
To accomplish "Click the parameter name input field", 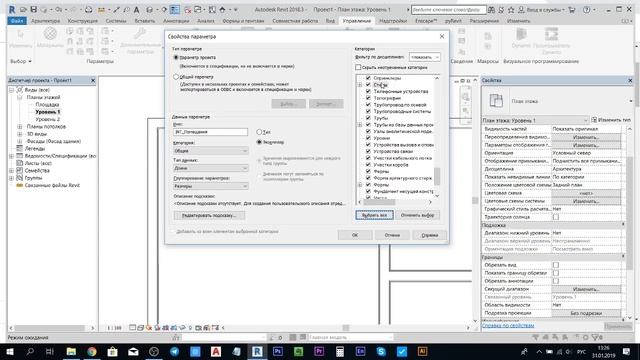I will pos(211,132).
